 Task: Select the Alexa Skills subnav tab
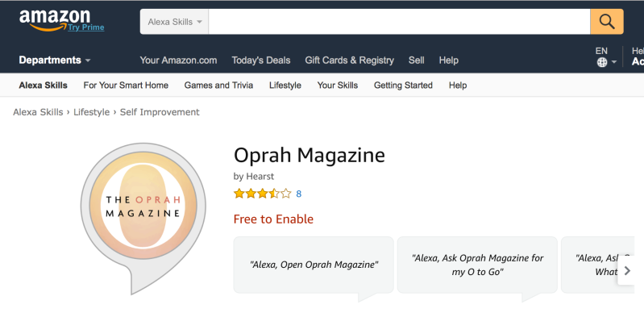(x=44, y=86)
